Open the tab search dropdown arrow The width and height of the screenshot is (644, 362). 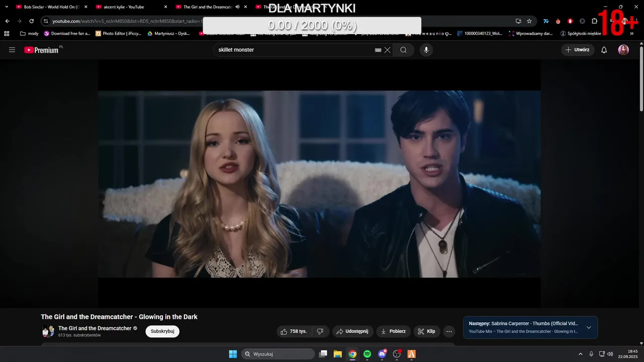coord(7,7)
